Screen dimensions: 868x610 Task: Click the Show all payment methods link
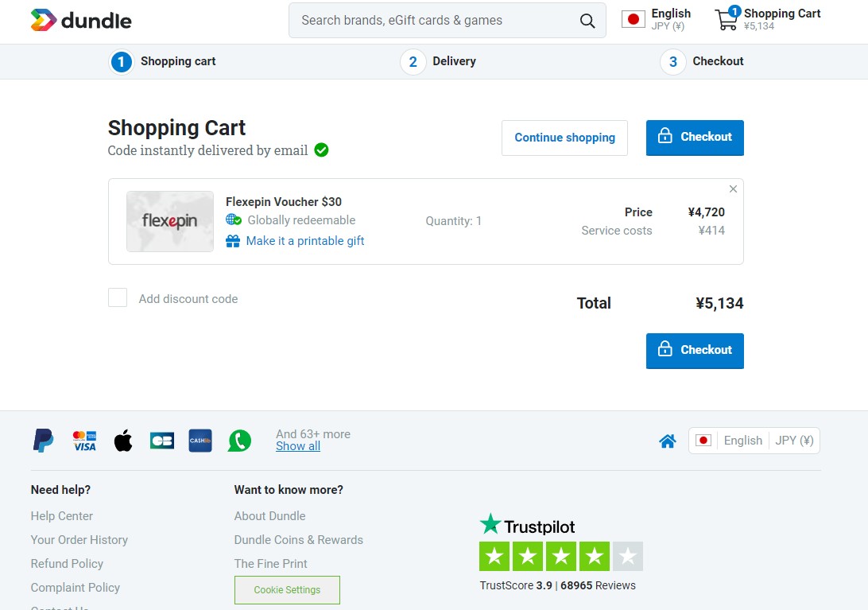pos(298,446)
